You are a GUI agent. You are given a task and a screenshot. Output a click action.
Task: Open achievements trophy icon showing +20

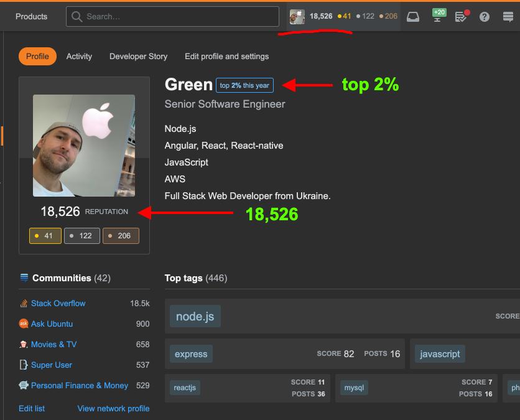[x=439, y=16]
